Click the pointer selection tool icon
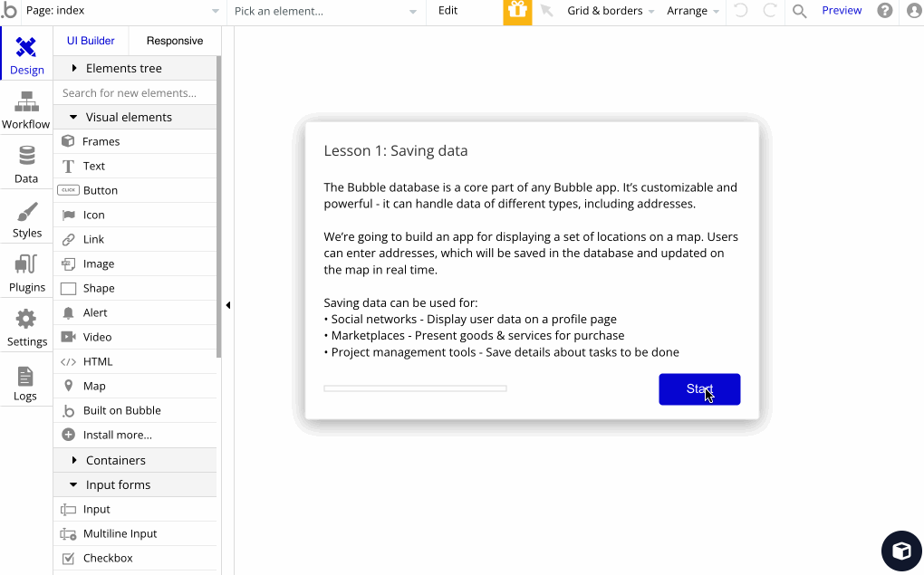Image resolution: width=924 pixels, height=575 pixels. (547, 11)
